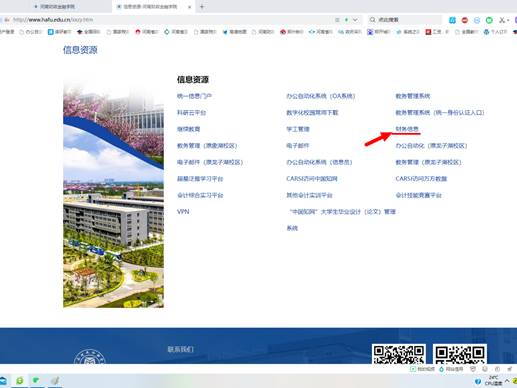This screenshot has height=388, width=517.
Task: Open the 财务信息 link
Action: pyautogui.click(x=407, y=129)
